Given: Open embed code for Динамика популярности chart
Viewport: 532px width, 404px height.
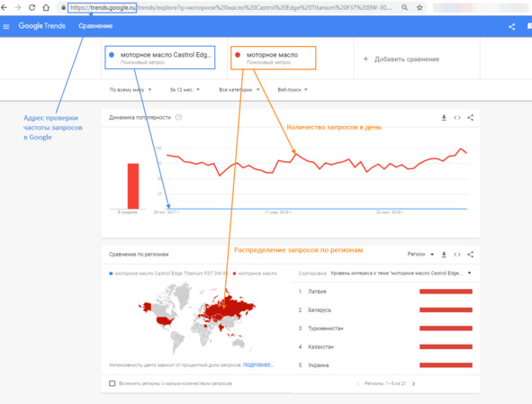Looking at the screenshot, I should pos(457,118).
